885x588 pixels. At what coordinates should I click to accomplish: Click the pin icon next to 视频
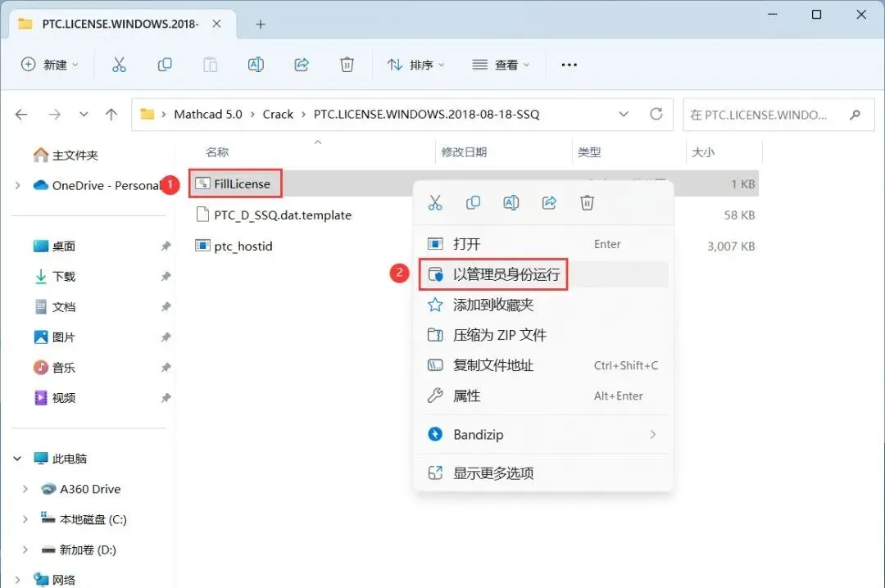pos(166,398)
